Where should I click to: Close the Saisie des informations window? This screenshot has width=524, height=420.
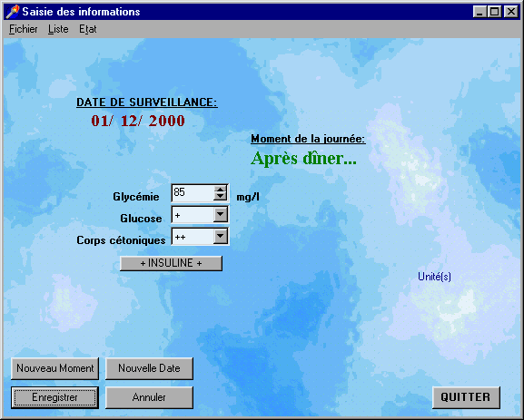point(511,12)
